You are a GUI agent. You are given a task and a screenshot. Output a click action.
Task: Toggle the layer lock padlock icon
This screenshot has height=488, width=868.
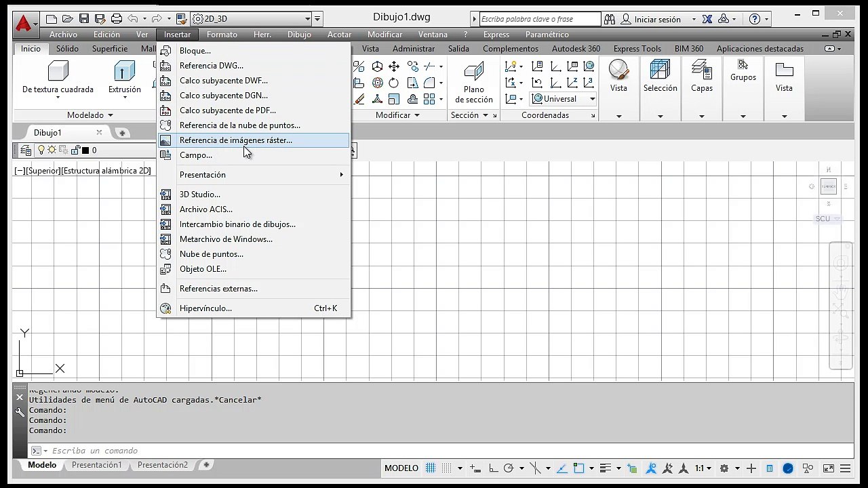point(75,150)
